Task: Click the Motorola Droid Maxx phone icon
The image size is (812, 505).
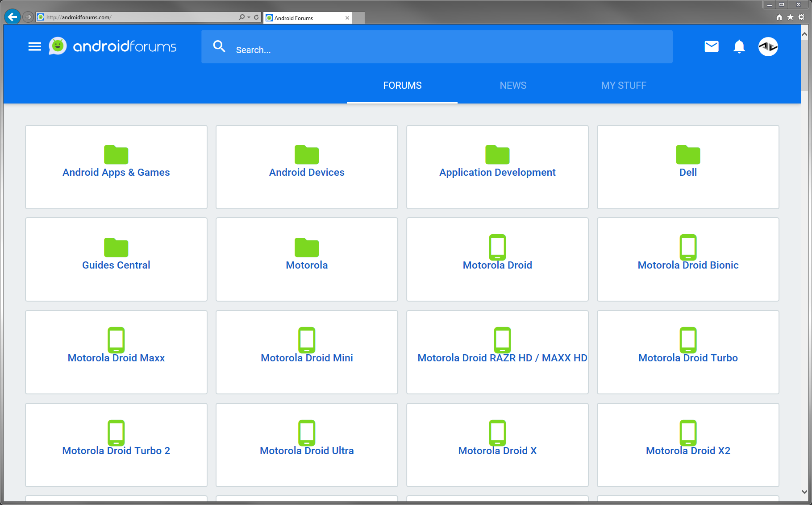Action: pyautogui.click(x=116, y=340)
